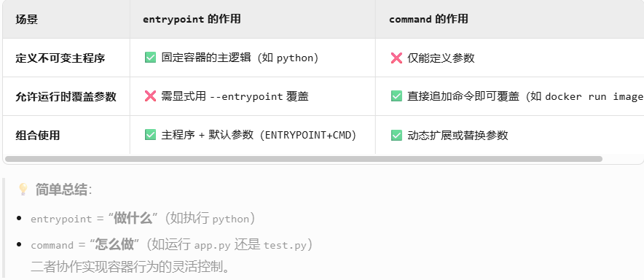Click green checkmark beside 主程序 + 默认参数
This screenshot has width=644, height=280.
[150, 135]
